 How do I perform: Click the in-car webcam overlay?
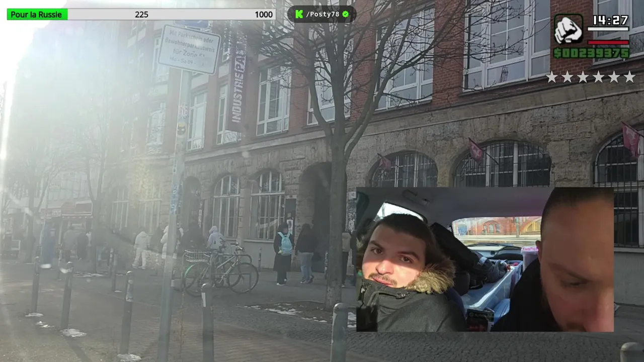click(485, 259)
